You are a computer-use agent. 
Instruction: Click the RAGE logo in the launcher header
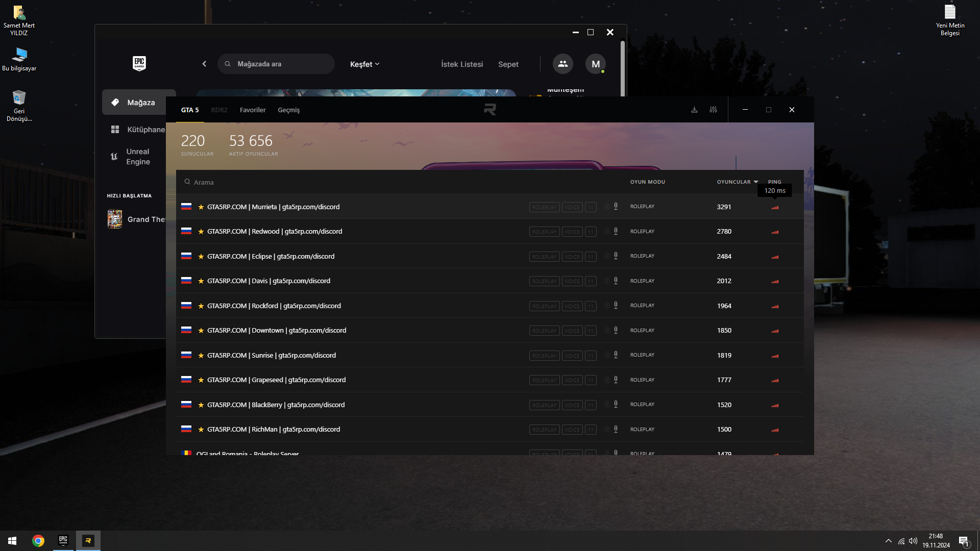point(490,110)
